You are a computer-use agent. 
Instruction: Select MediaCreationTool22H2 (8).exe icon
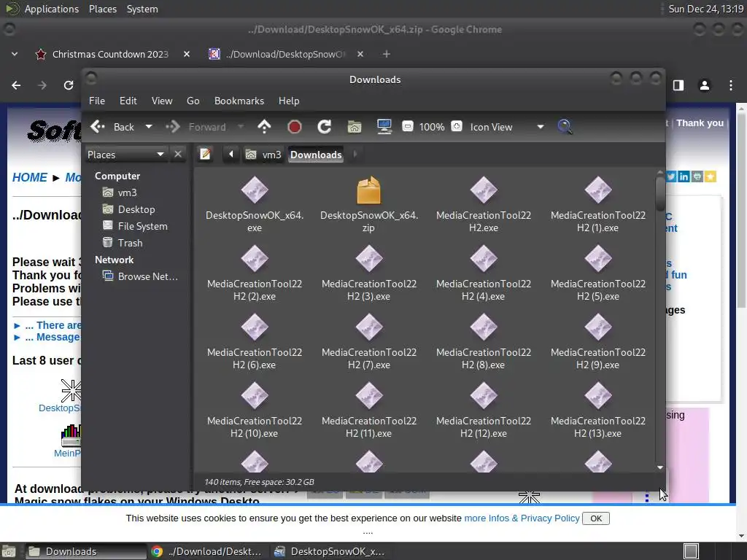[x=484, y=327]
